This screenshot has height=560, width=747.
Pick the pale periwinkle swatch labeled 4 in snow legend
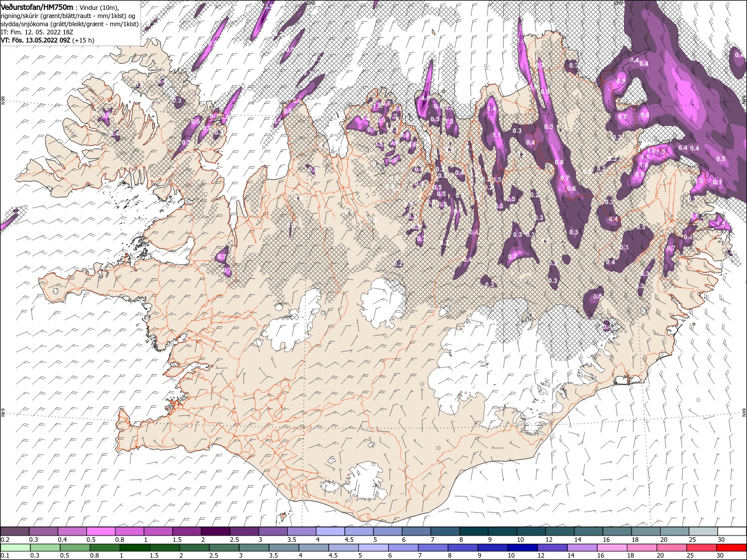(x=330, y=531)
